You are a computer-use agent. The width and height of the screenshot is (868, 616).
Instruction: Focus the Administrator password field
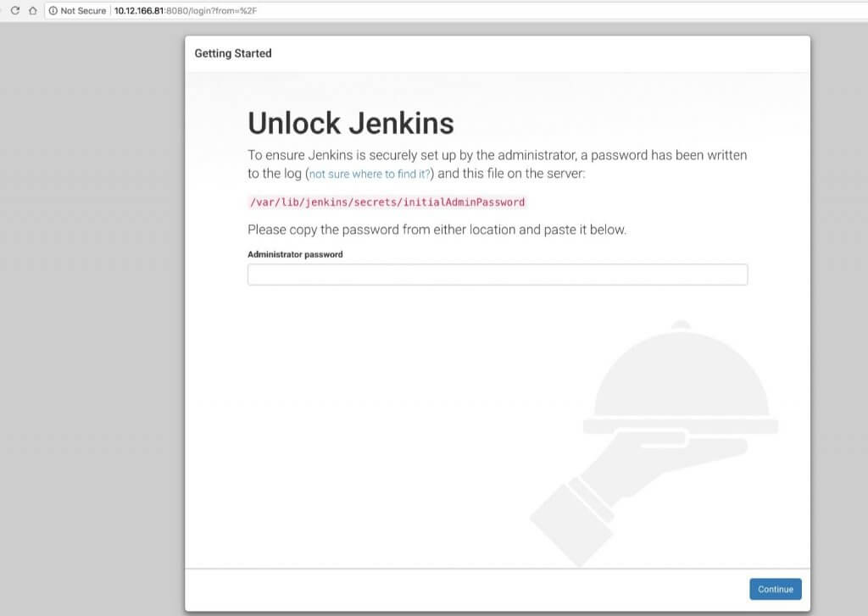click(x=497, y=275)
